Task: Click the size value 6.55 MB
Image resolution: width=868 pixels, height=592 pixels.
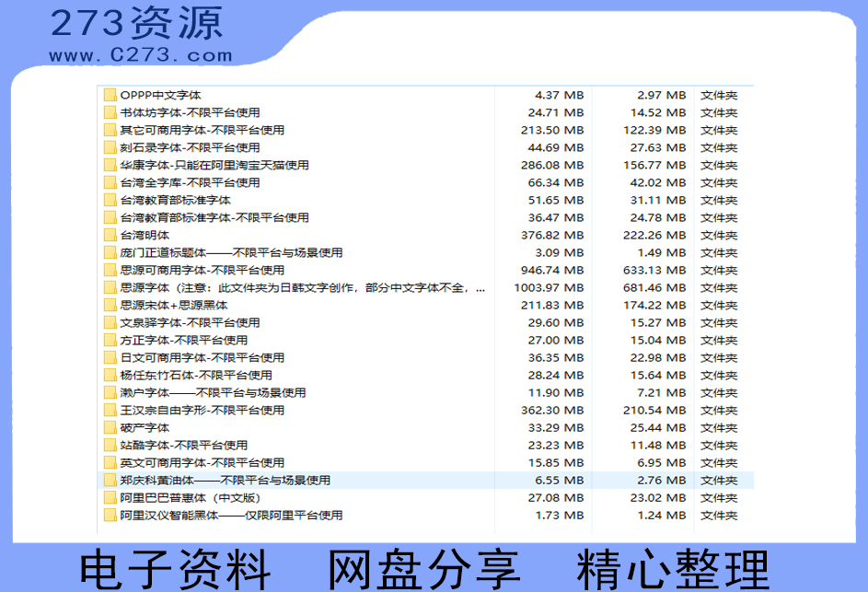Action: (559, 480)
